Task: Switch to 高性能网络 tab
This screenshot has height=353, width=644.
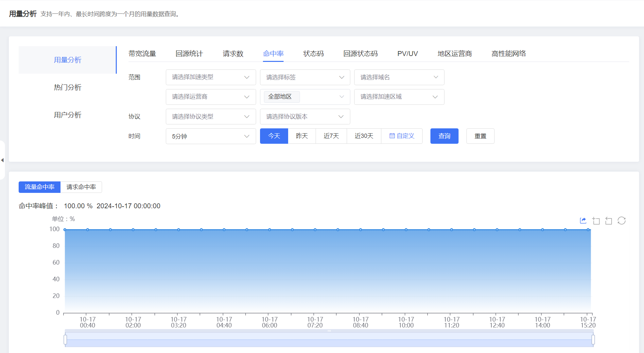Action: pyautogui.click(x=509, y=54)
